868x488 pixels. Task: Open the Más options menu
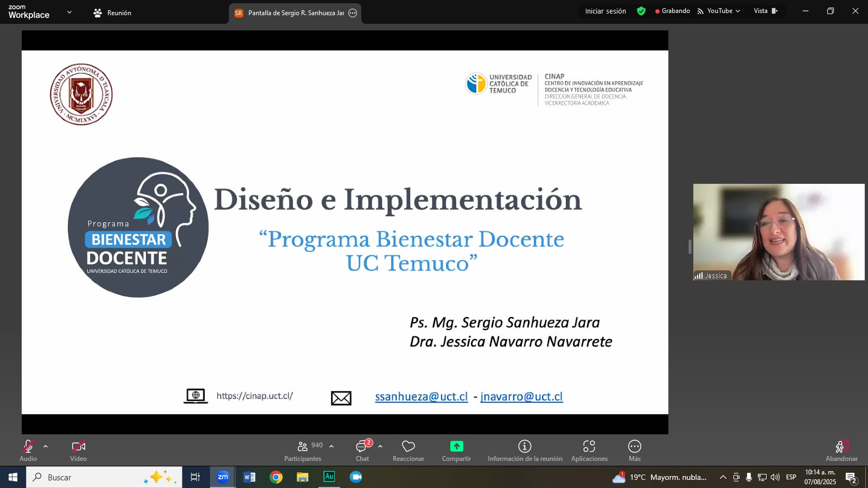click(x=635, y=450)
